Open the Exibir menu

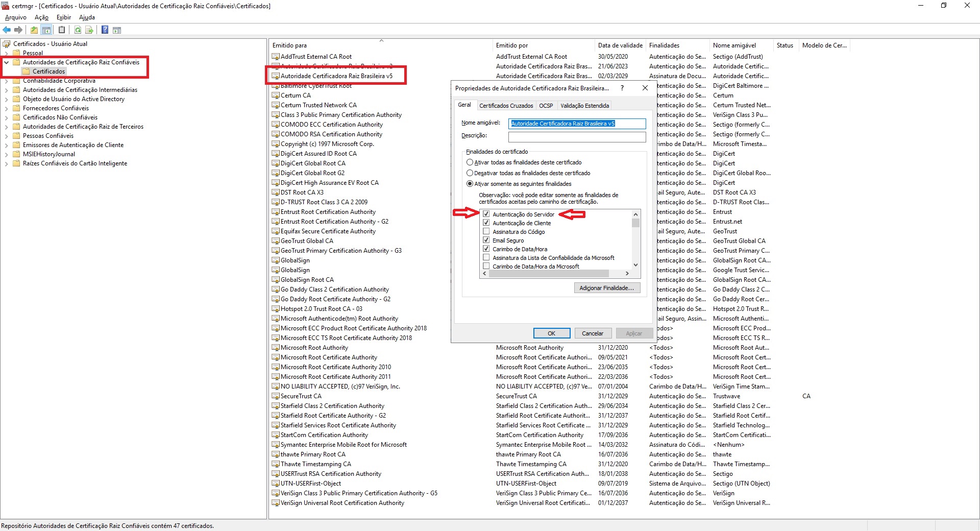[x=64, y=17]
